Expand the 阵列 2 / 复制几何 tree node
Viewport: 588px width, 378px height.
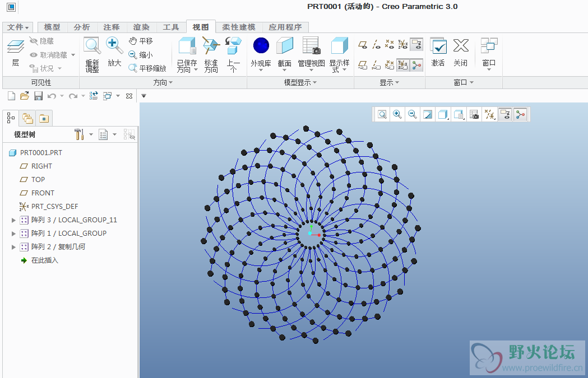[x=14, y=247]
